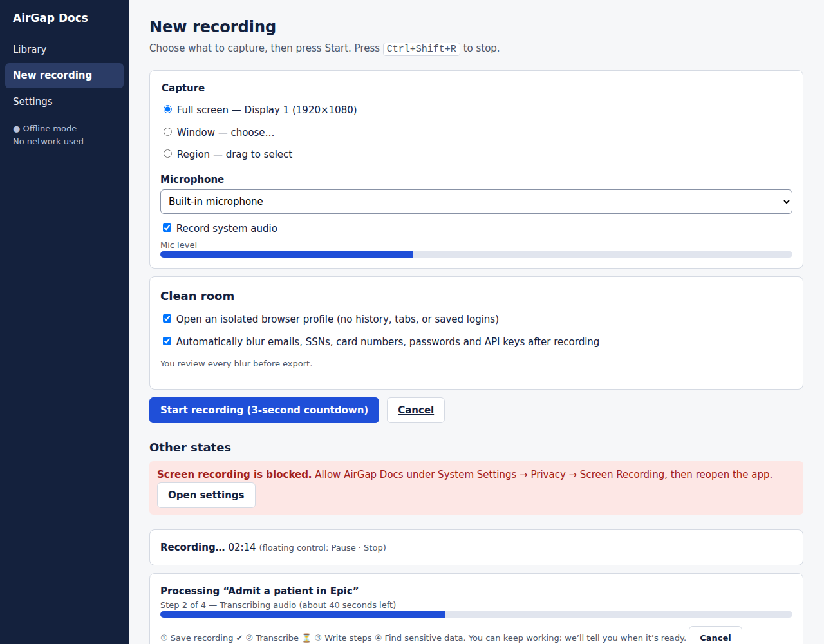Click the transcribing progress bar
Screen dimensions: 824x644
tap(476, 614)
